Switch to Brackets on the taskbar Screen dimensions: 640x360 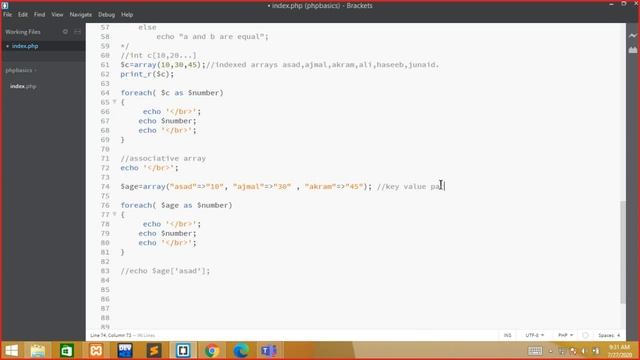point(183,351)
